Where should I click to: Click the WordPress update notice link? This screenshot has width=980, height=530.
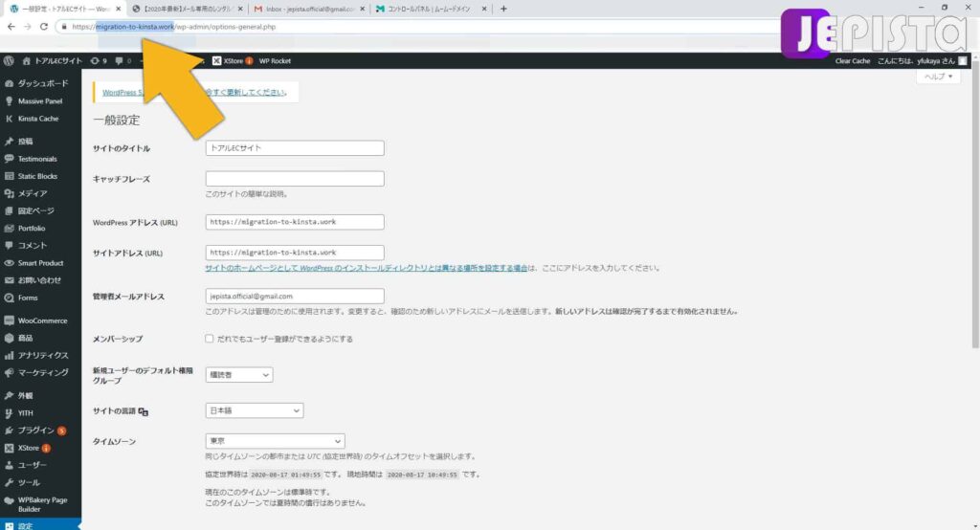122,92
